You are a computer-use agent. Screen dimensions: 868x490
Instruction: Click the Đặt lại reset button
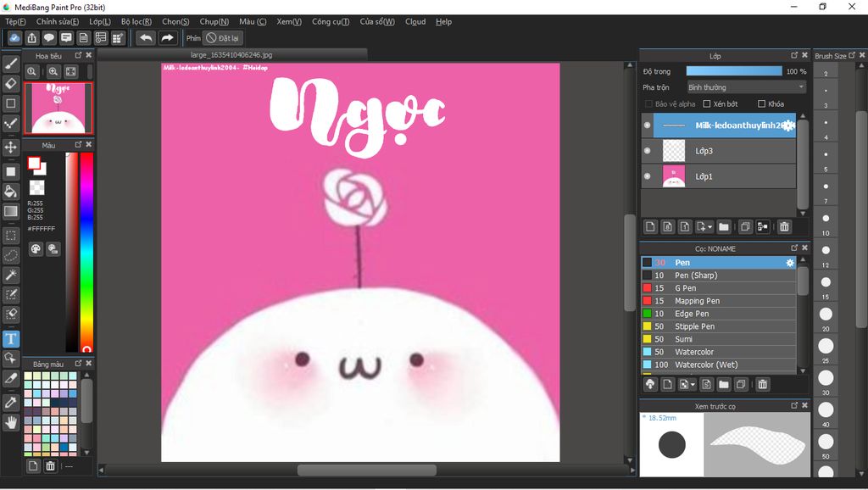(x=223, y=38)
